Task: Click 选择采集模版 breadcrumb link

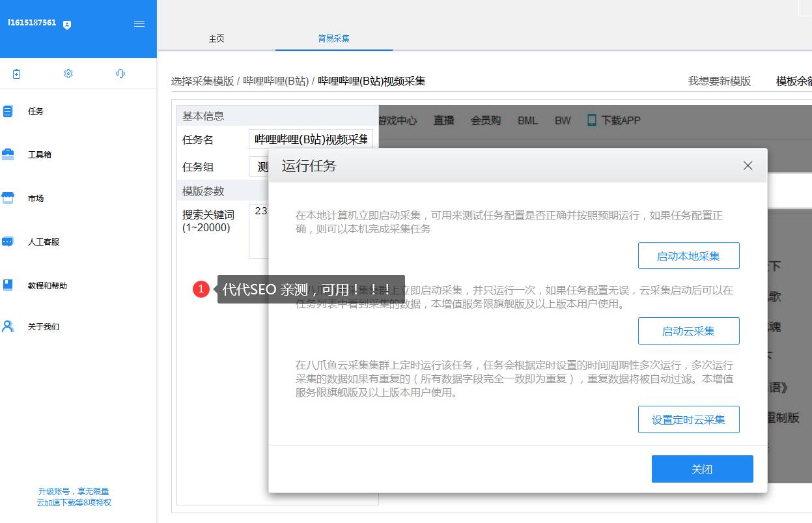Action: point(203,81)
